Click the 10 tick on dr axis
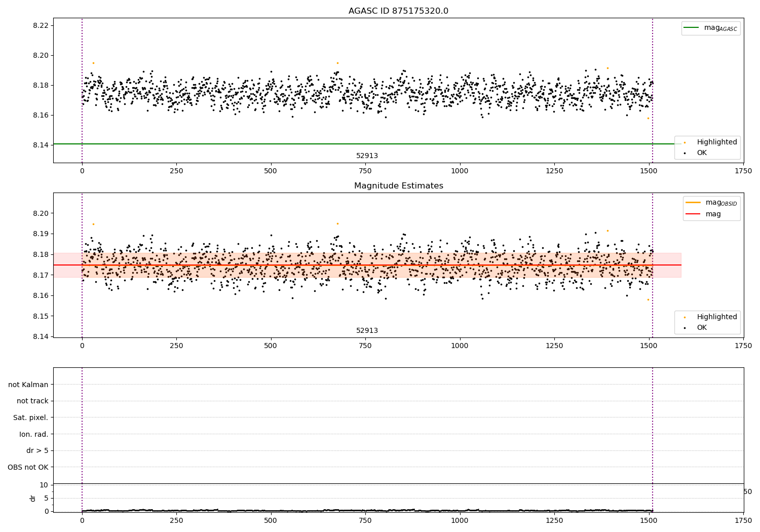This screenshot has width=760, height=532. 44,485
